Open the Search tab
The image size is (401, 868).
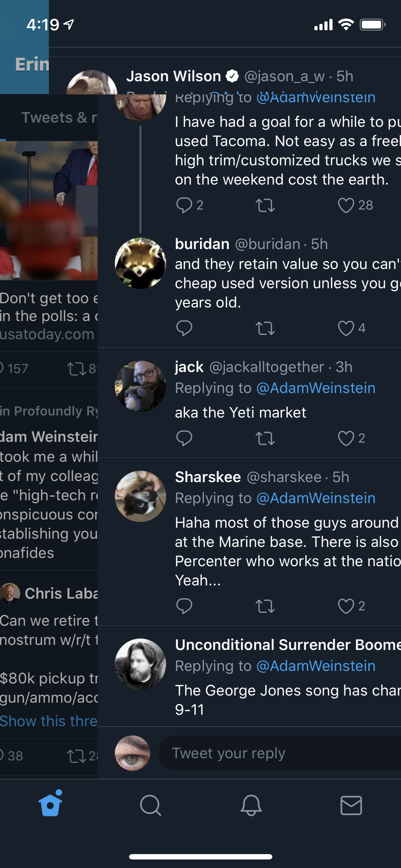click(x=150, y=805)
